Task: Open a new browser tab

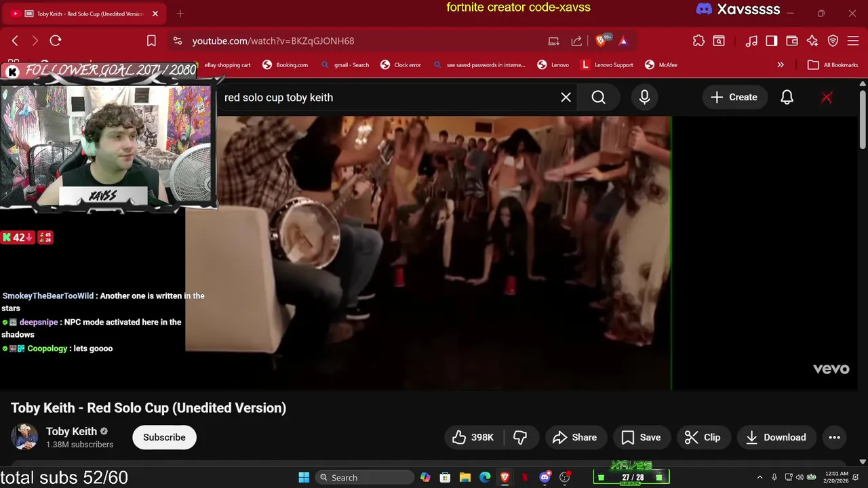Action: click(x=180, y=14)
